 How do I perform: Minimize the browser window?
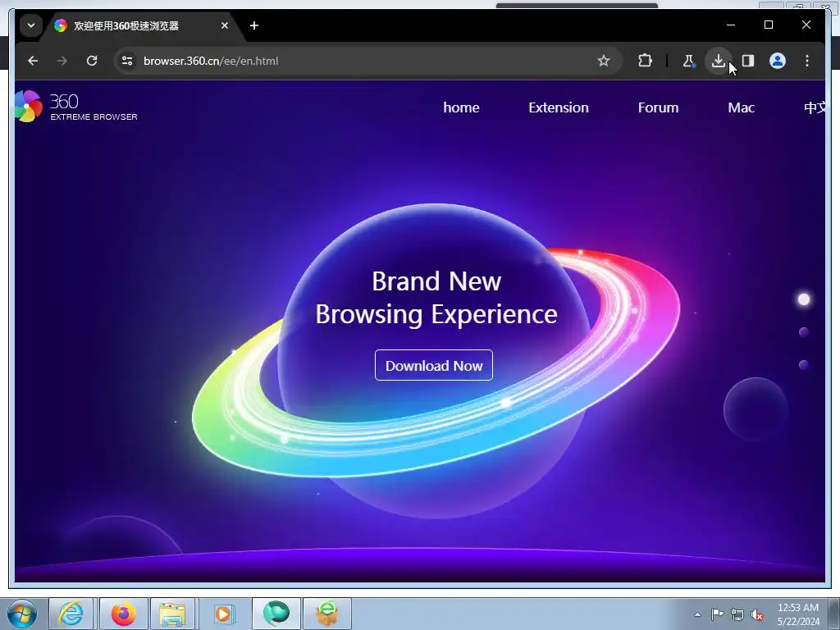click(731, 25)
